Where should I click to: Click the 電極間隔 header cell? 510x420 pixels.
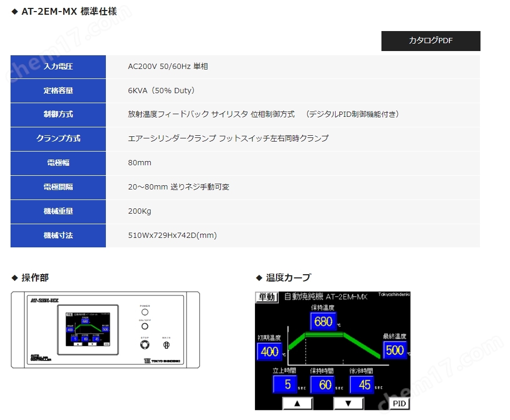coord(58,187)
